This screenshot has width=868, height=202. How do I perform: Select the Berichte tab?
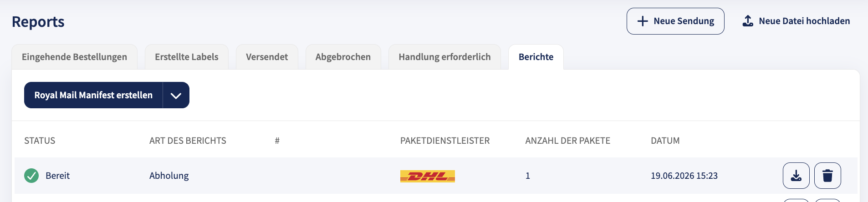536,57
